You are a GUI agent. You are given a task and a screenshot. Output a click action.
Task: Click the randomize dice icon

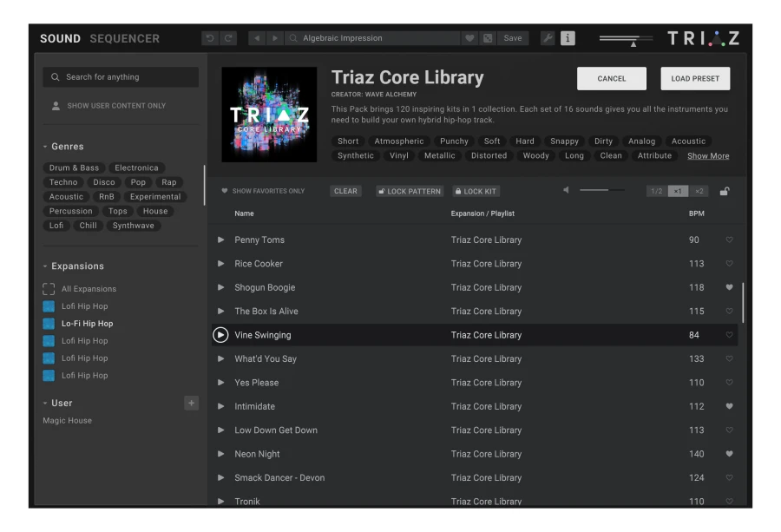pyautogui.click(x=488, y=38)
